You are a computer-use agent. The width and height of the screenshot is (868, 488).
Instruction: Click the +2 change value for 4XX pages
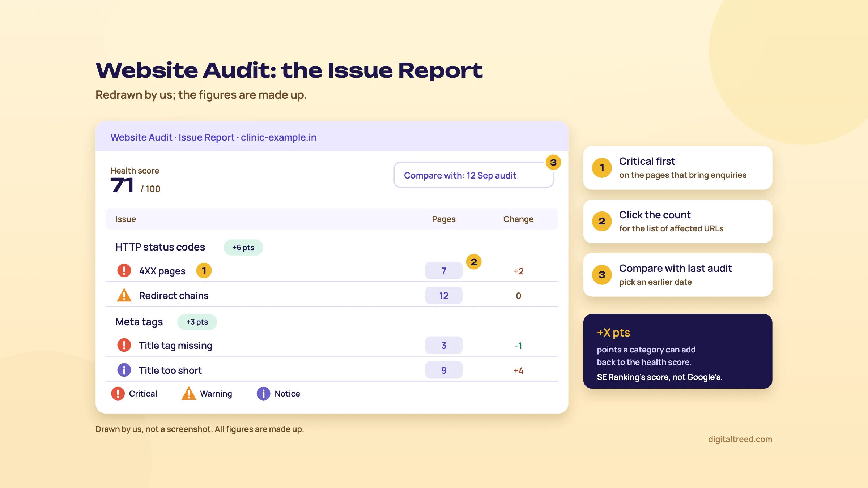(518, 271)
